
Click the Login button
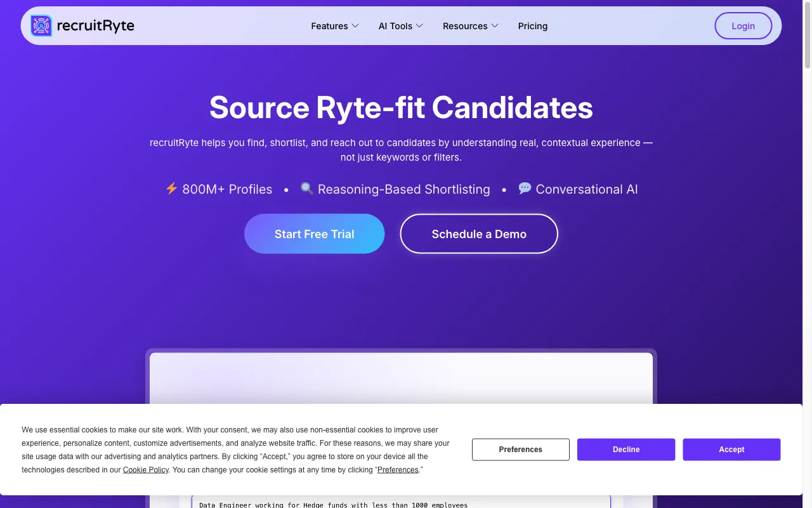pos(743,26)
